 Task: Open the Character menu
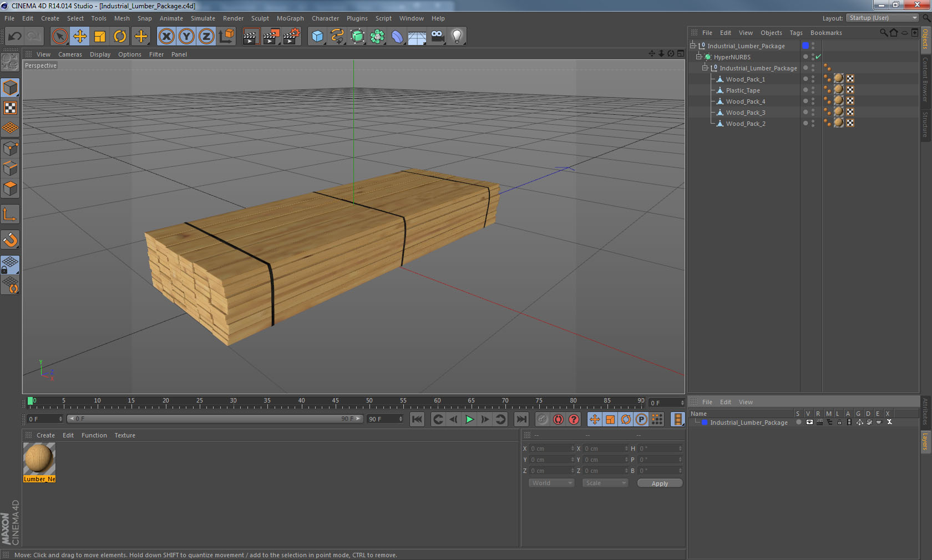[325, 18]
